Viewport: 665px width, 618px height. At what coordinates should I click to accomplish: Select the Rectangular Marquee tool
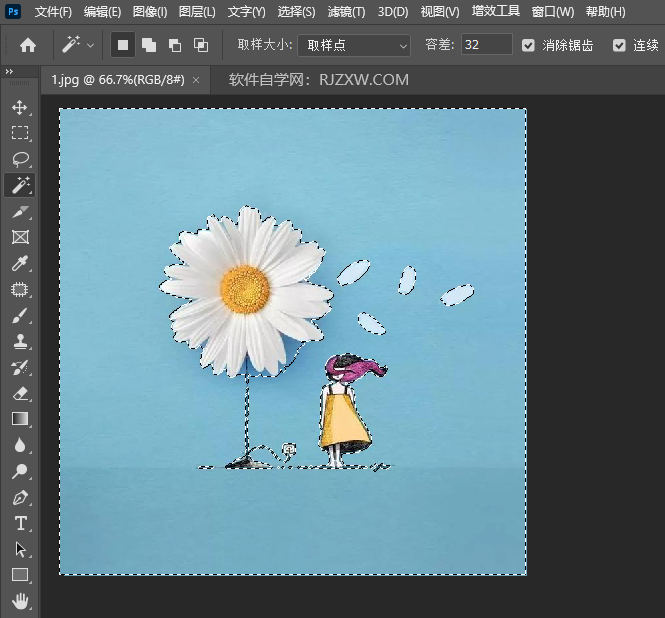coord(20,133)
